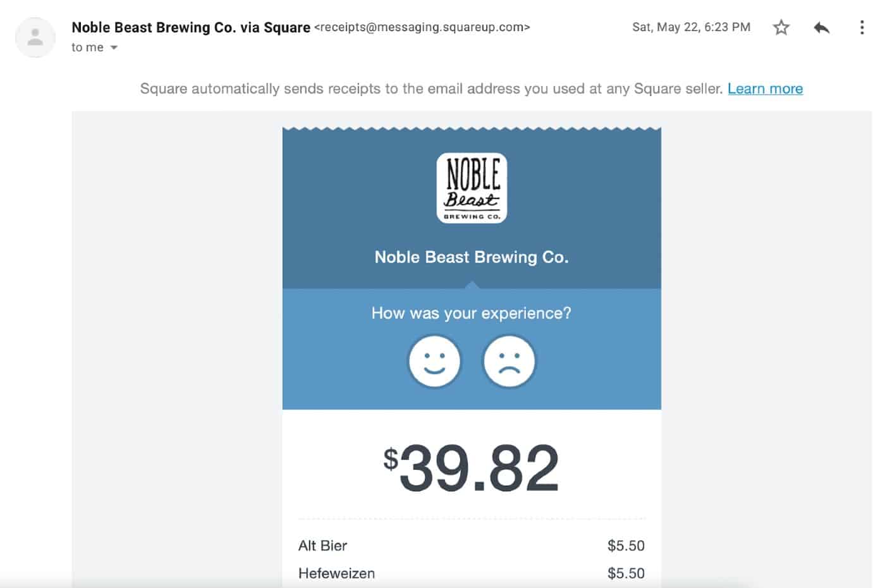Screen dimensions: 885x588
Task: Open the Learn more link
Action: coord(765,89)
